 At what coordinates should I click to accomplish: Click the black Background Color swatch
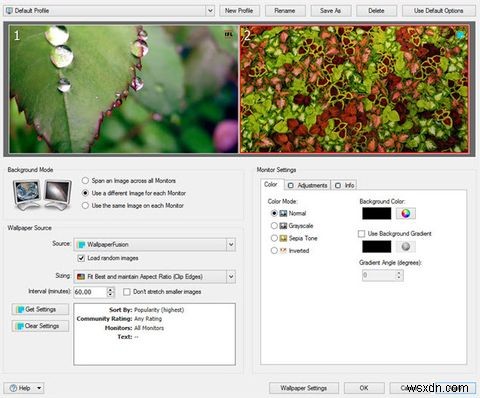tap(377, 213)
